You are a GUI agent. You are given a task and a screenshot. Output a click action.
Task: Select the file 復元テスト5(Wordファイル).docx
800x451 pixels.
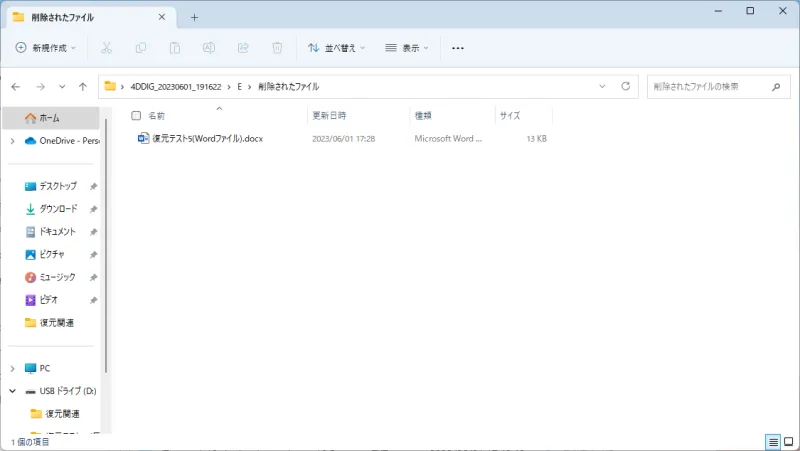[207, 139]
